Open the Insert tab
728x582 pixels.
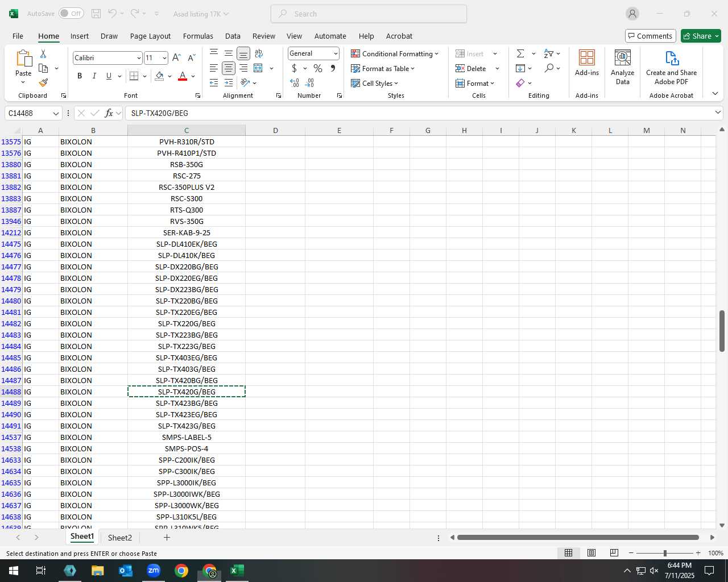tap(80, 36)
